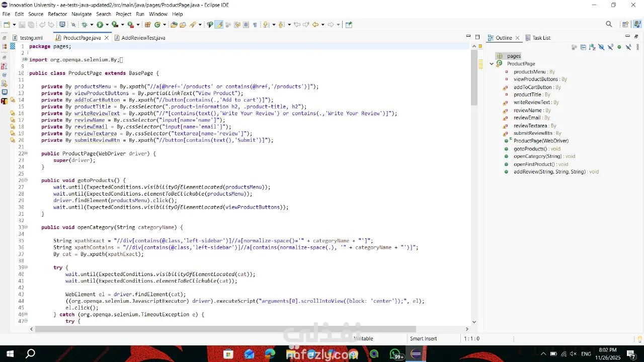This screenshot has width=644, height=362.
Task: Open the Refactor menu
Action: [x=57, y=14]
